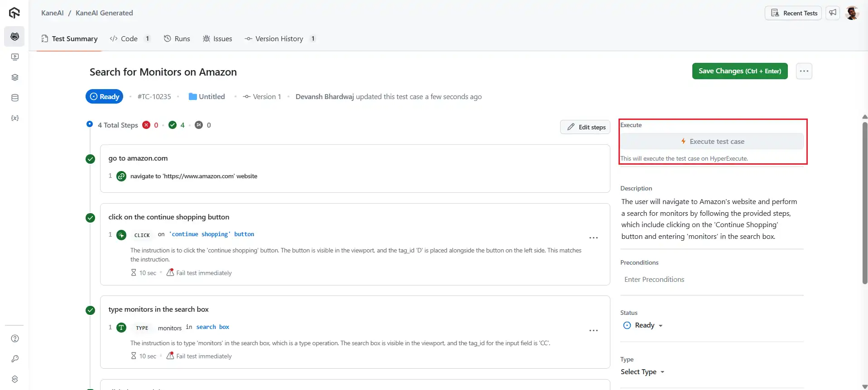Open the help question mark icon
The width and height of the screenshot is (868, 390).
(14, 338)
